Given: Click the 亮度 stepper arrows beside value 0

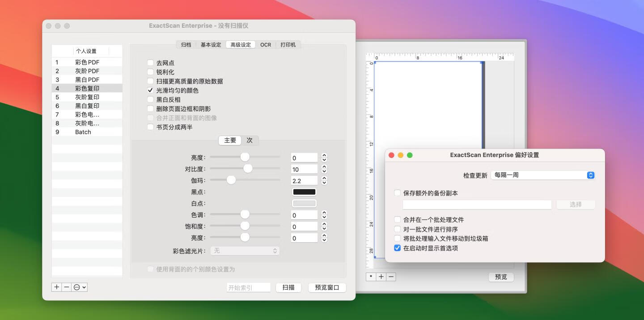Looking at the screenshot, I should click(324, 158).
